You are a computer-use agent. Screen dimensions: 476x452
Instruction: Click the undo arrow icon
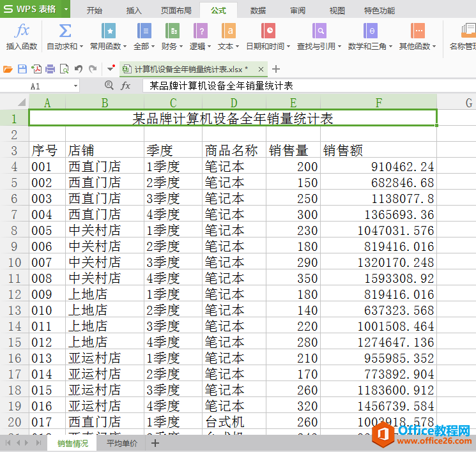point(79,69)
